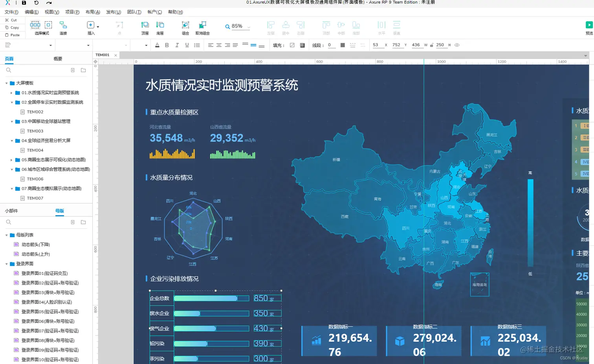Viewport: 594px width, 364px height.
Task: Click the Paste button
Action: pyautogui.click(x=12, y=35)
